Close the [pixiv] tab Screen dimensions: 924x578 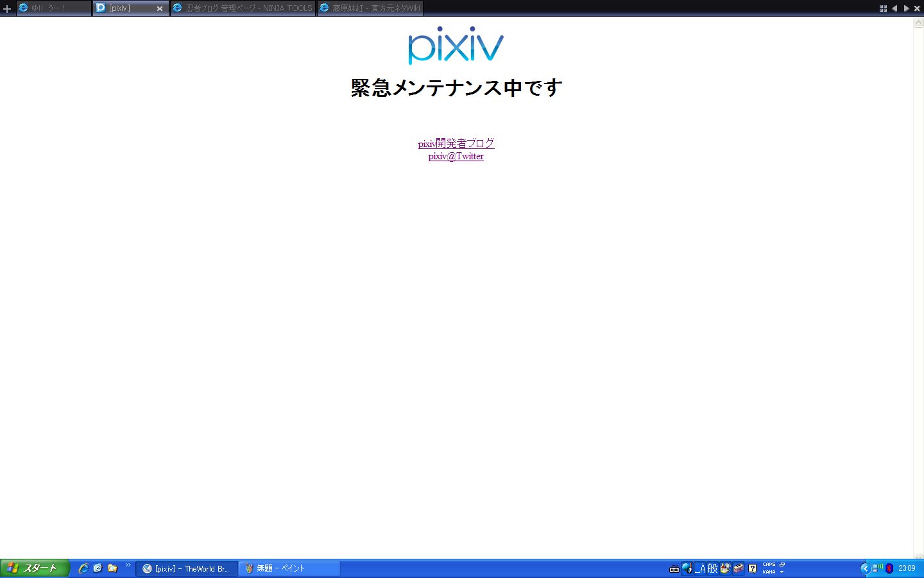click(x=160, y=8)
